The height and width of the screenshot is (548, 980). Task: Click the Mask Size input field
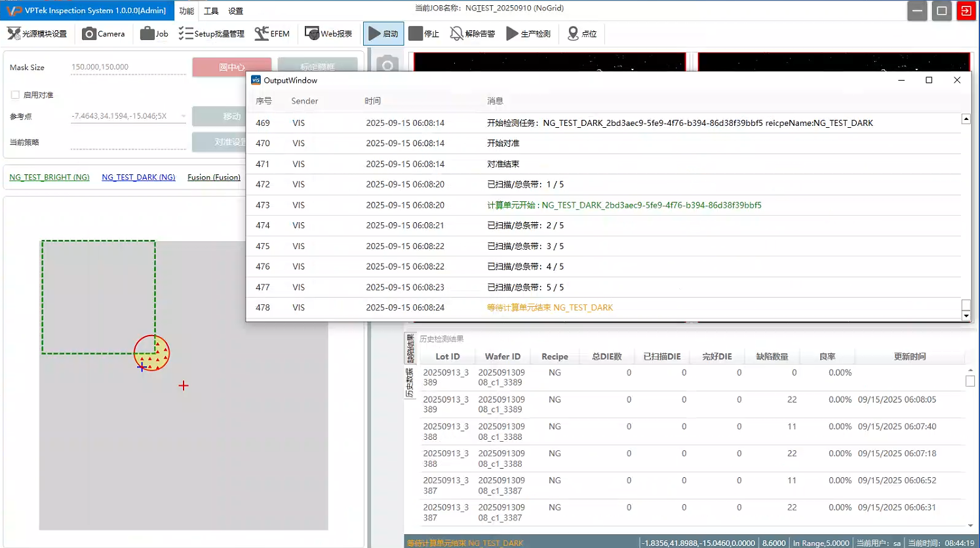tap(128, 67)
